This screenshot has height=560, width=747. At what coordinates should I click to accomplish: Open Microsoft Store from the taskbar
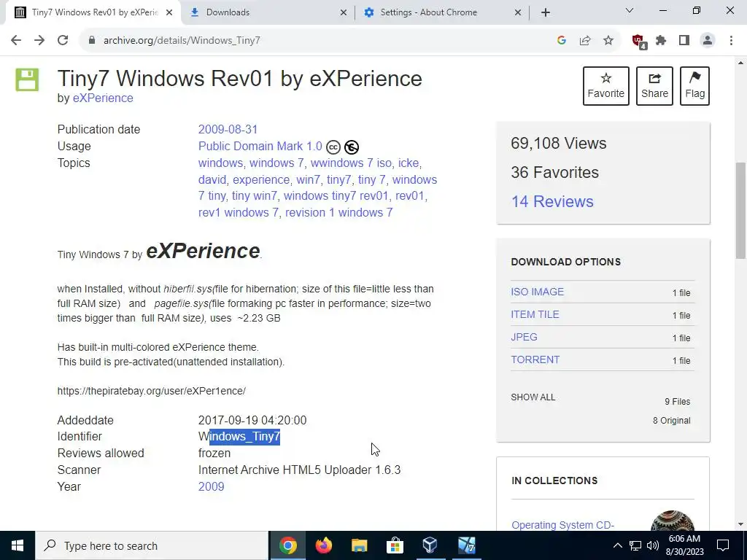coord(395,545)
